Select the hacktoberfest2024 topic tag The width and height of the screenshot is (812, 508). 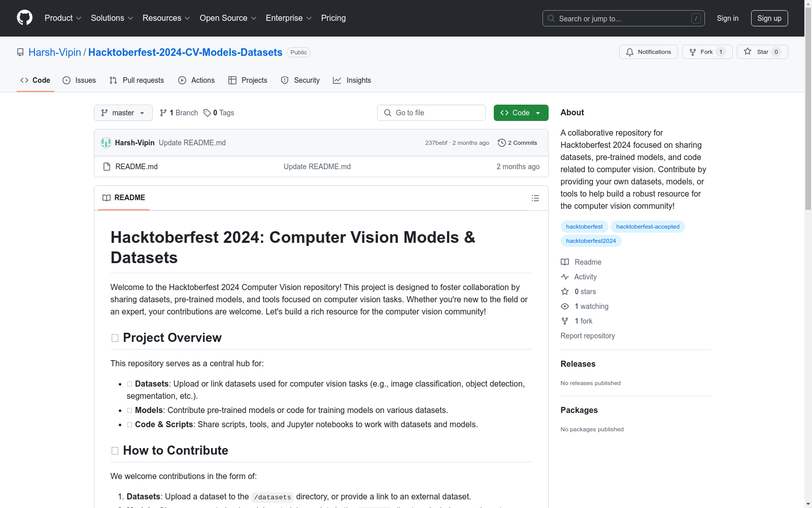(591, 241)
